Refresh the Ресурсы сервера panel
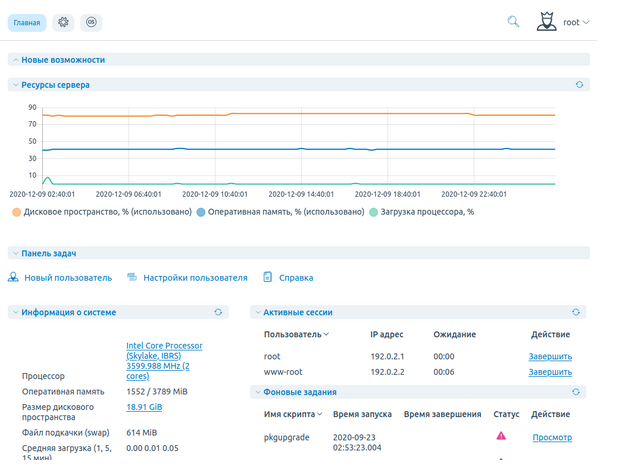Screen dimensions: 641x470 tap(579, 85)
